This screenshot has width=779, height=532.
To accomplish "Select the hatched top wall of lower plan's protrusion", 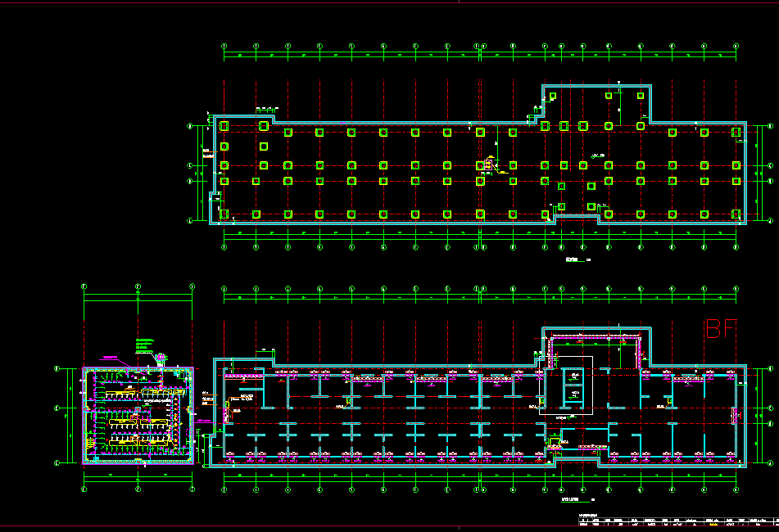I will coord(596,335).
